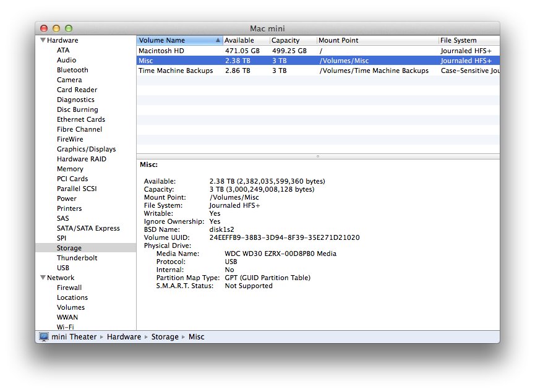Open the Power section

pyautogui.click(x=67, y=198)
